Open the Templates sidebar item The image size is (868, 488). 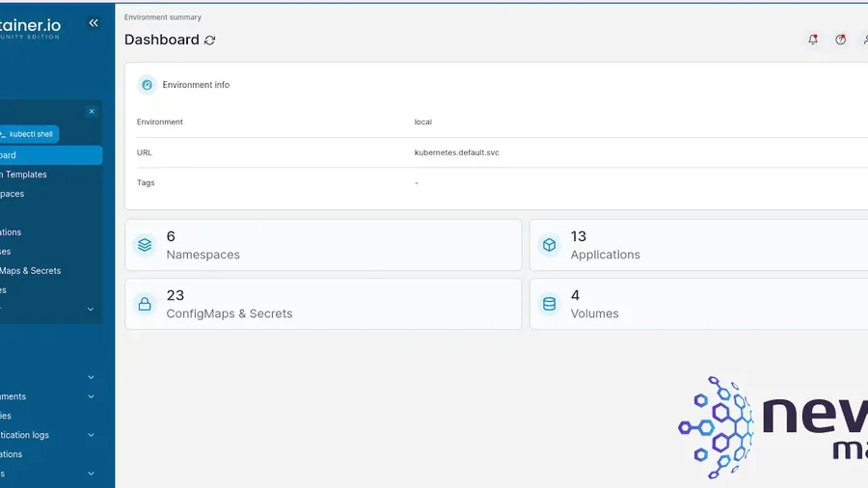click(25, 175)
